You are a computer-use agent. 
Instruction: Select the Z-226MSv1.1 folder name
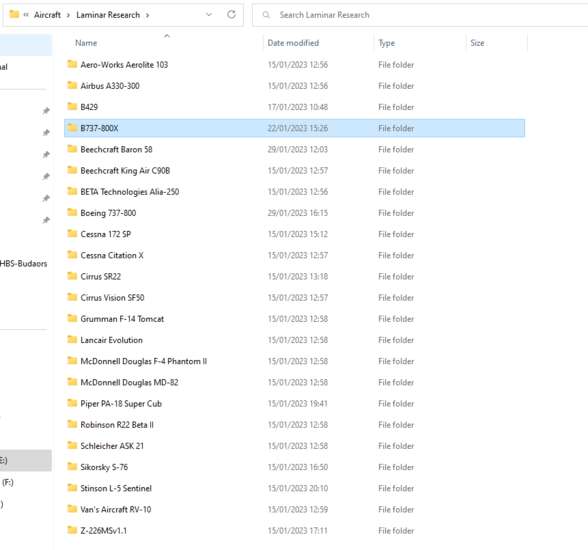click(x=104, y=531)
